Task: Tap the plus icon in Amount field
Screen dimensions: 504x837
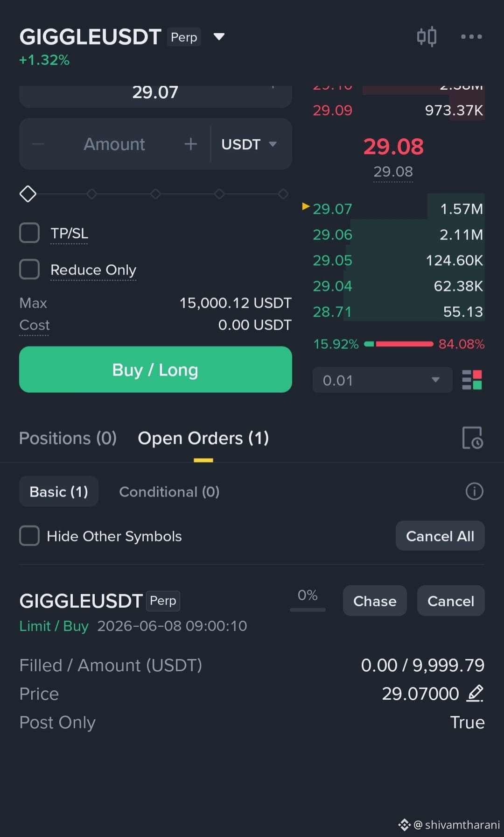Action: [190, 144]
